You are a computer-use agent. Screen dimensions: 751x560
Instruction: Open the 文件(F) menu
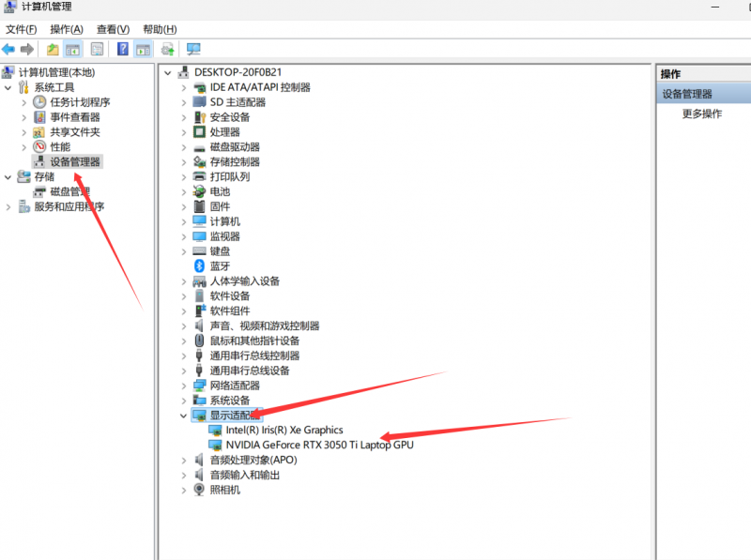21,29
